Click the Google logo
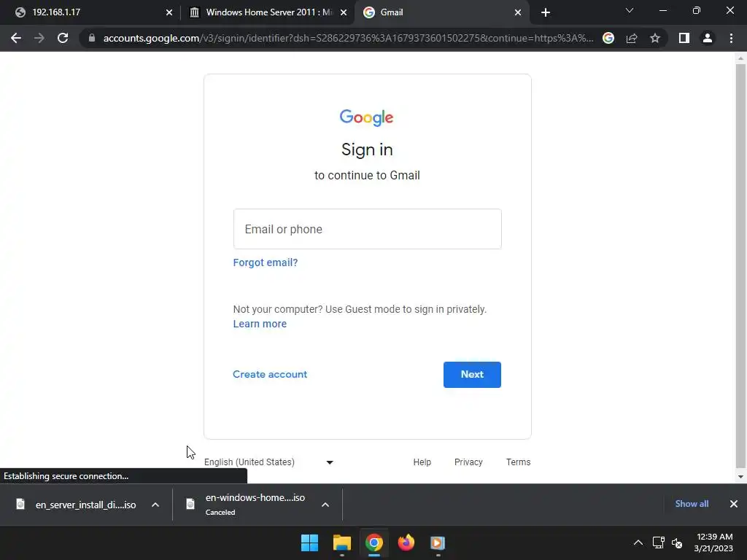 366,117
